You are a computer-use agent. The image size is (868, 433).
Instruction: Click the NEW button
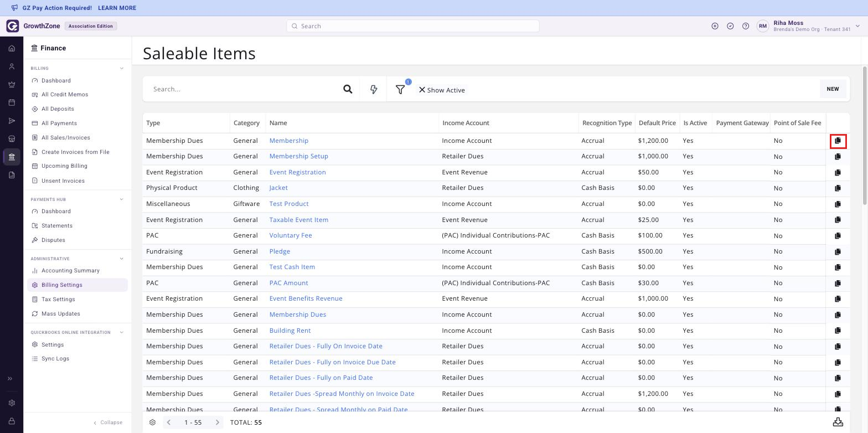833,89
